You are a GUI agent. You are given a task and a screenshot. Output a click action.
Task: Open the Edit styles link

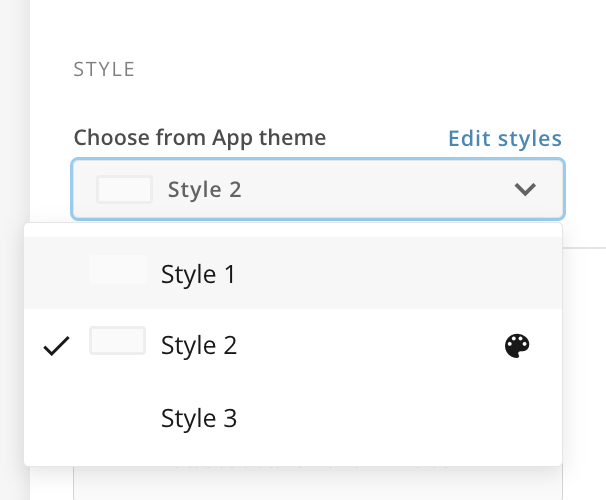pyautogui.click(x=504, y=138)
